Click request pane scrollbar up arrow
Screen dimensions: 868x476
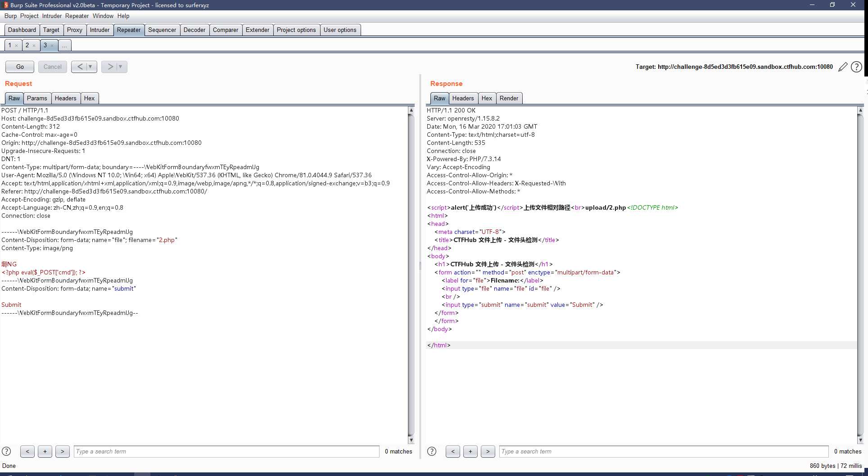pyautogui.click(x=411, y=110)
